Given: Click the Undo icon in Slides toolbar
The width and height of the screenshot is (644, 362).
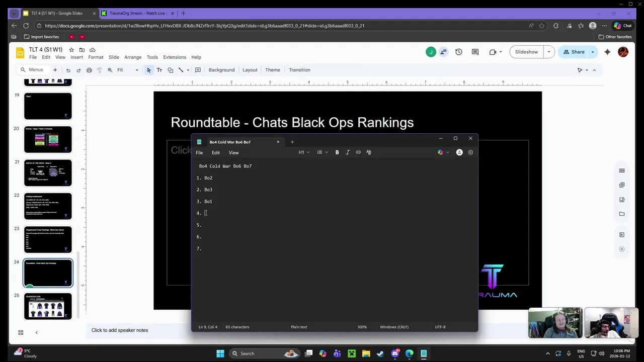Looking at the screenshot, I should pyautogui.click(x=68, y=70).
